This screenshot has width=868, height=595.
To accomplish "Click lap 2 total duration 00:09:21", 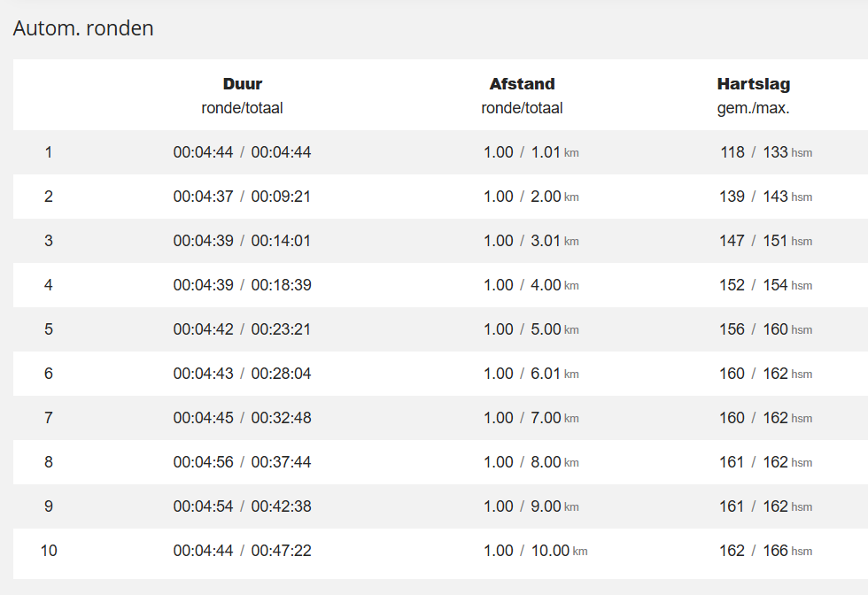I will tap(281, 197).
